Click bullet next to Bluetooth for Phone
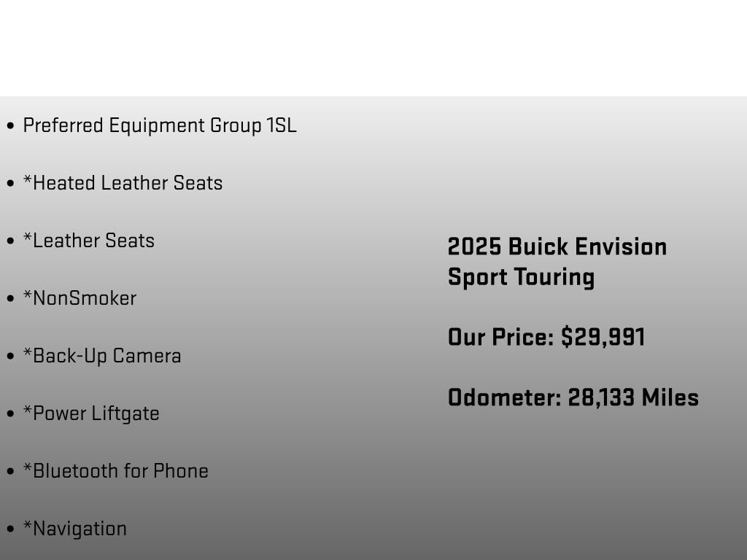 tap(10, 472)
